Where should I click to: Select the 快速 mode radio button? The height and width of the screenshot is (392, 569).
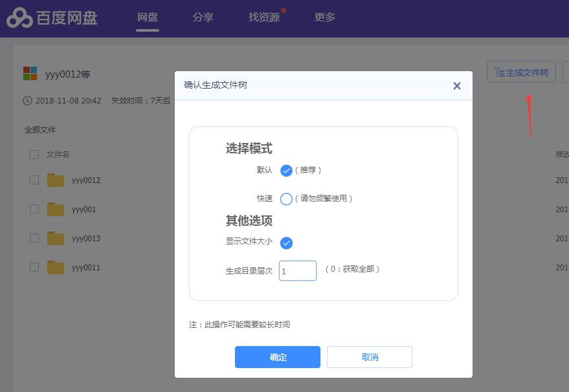pyautogui.click(x=286, y=199)
